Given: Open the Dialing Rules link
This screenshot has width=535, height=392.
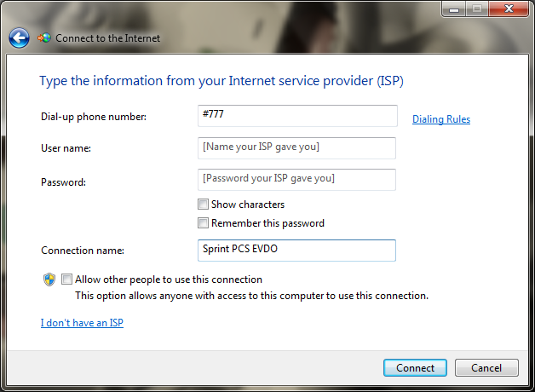Looking at the screenshot, I should [x=441, y=119].
